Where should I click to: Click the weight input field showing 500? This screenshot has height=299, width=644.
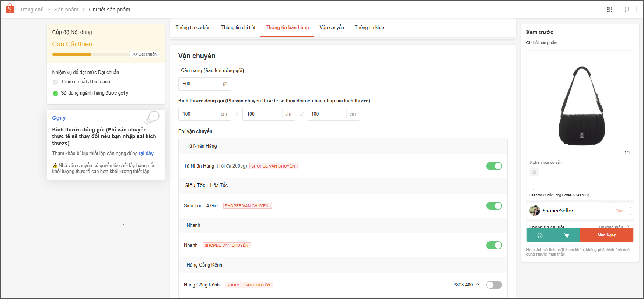tap(200, 84)
